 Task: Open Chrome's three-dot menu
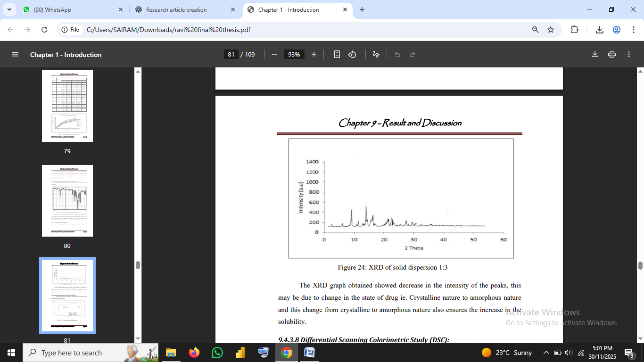tap(632, 30)
